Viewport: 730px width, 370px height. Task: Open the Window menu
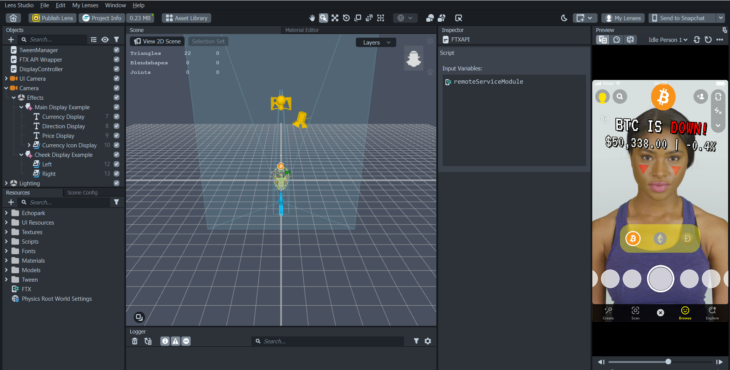(x=115, y=5)
